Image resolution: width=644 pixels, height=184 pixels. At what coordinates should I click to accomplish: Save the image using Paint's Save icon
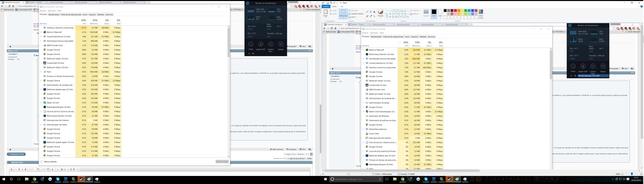(x=328, y=3)
